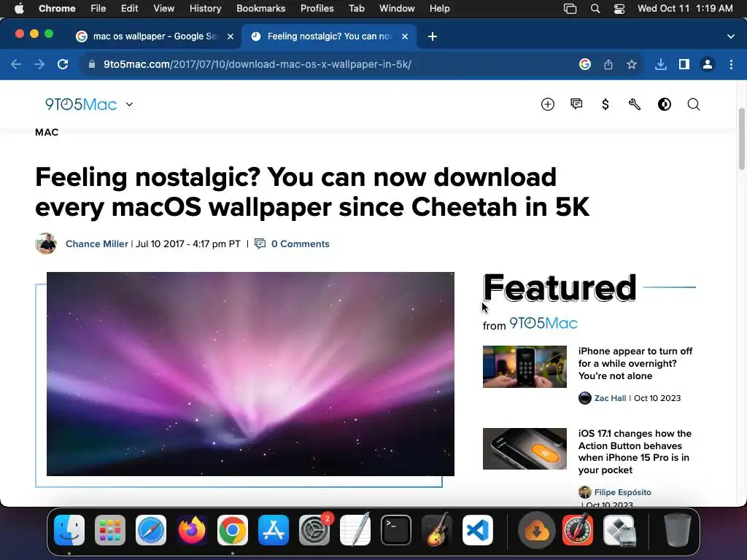Viewport: 747px width, 560px height.
Task: Switch to mac os wallpaper Google tab
Action: tap(154, 36)
